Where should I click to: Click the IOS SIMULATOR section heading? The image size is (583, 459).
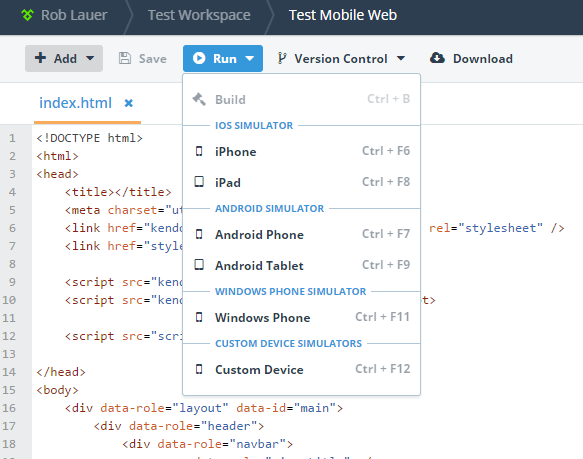tap(254, 126)
